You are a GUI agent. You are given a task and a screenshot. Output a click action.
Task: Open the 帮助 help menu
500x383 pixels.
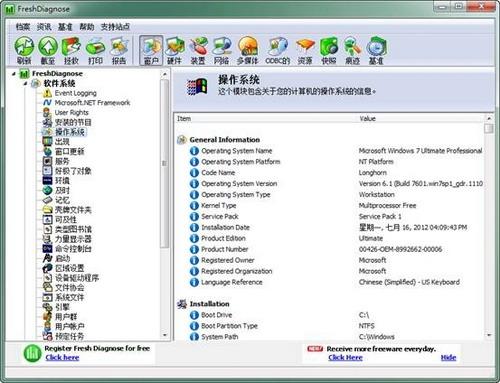pyautogui.click(x=87, y=27)
